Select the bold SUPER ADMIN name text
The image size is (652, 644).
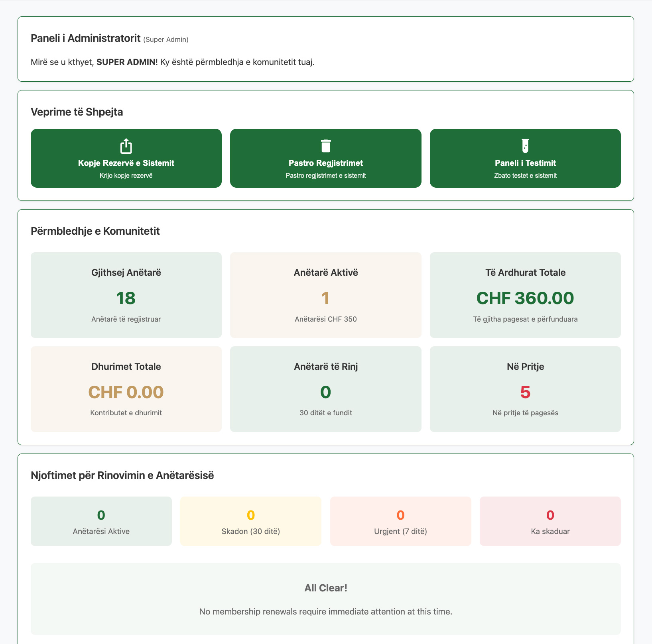click(x=126, y=62)
